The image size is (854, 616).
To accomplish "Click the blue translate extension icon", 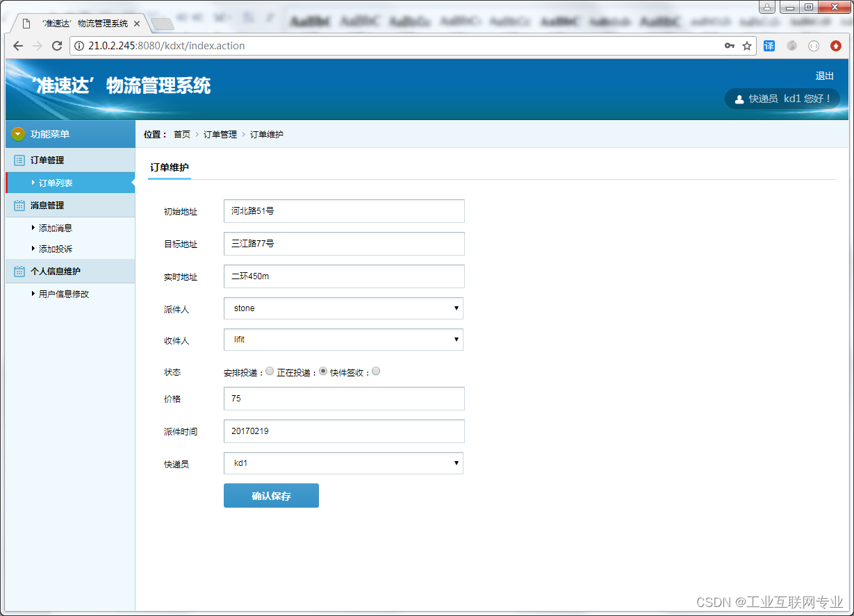I will click(x=769, y=46).
